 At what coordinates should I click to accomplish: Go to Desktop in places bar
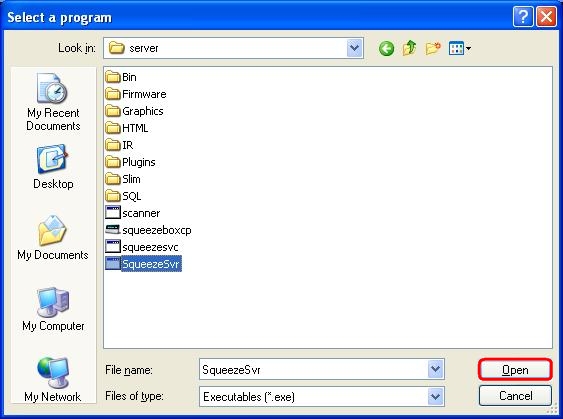tap(53, 167)
